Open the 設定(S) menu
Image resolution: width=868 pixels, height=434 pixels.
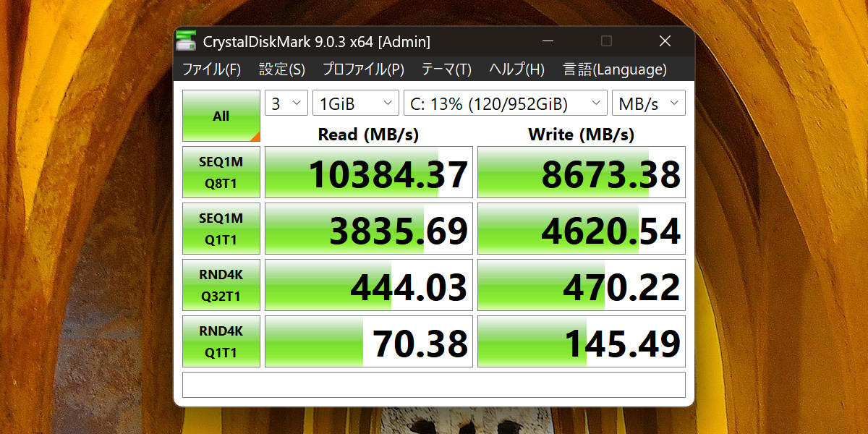[282, 69]
